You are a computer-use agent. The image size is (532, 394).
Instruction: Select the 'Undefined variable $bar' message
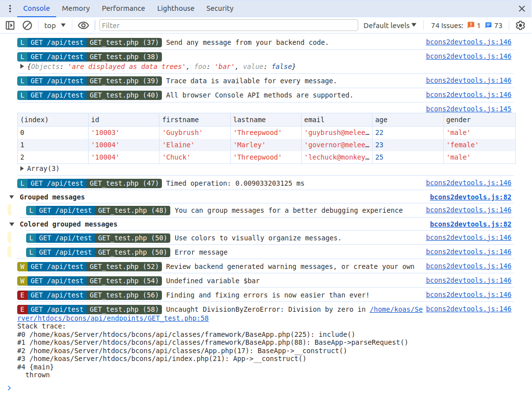coord(213,281)
